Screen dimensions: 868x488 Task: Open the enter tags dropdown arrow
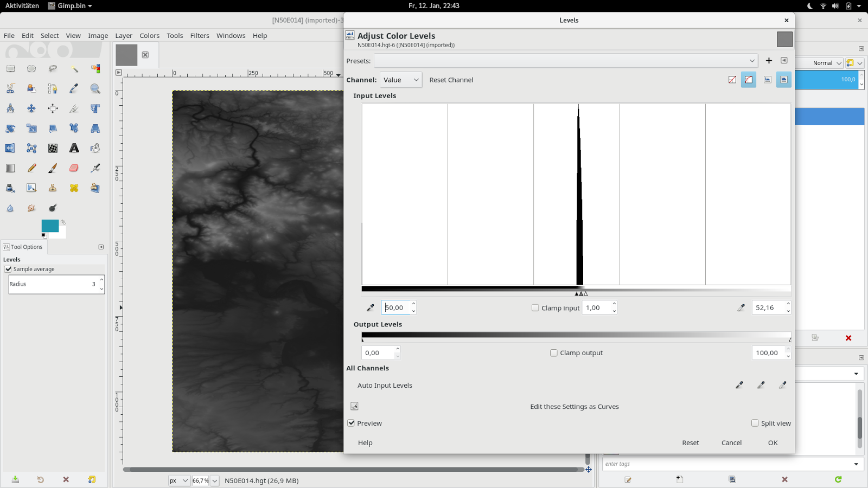857,464
